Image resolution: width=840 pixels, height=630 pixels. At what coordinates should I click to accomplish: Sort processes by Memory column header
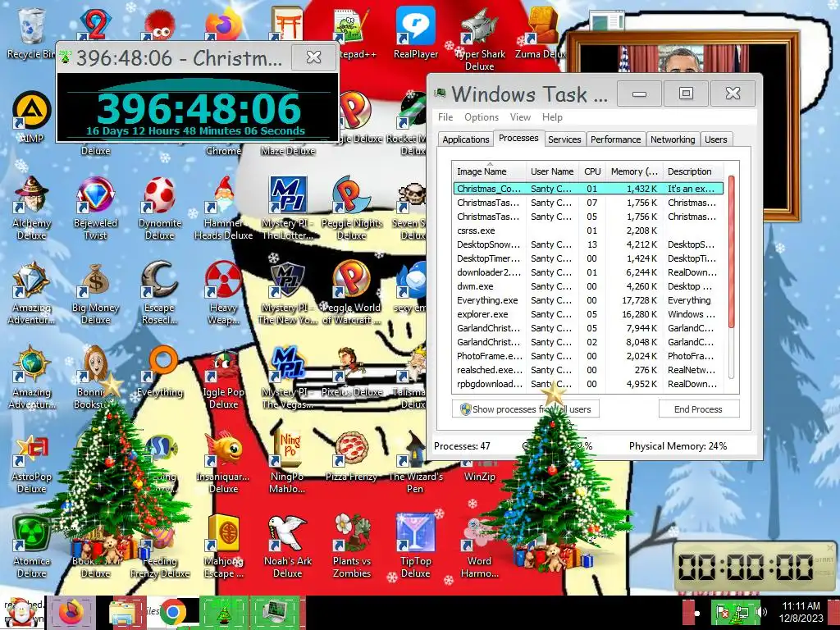click(634, 171)
